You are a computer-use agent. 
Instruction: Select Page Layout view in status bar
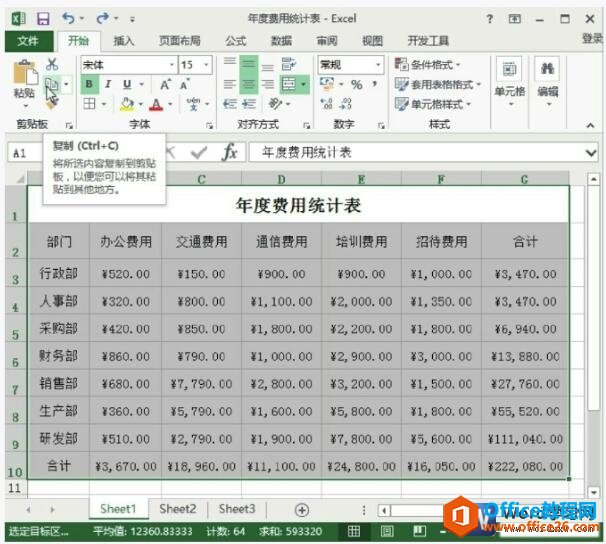click(387, 531)
